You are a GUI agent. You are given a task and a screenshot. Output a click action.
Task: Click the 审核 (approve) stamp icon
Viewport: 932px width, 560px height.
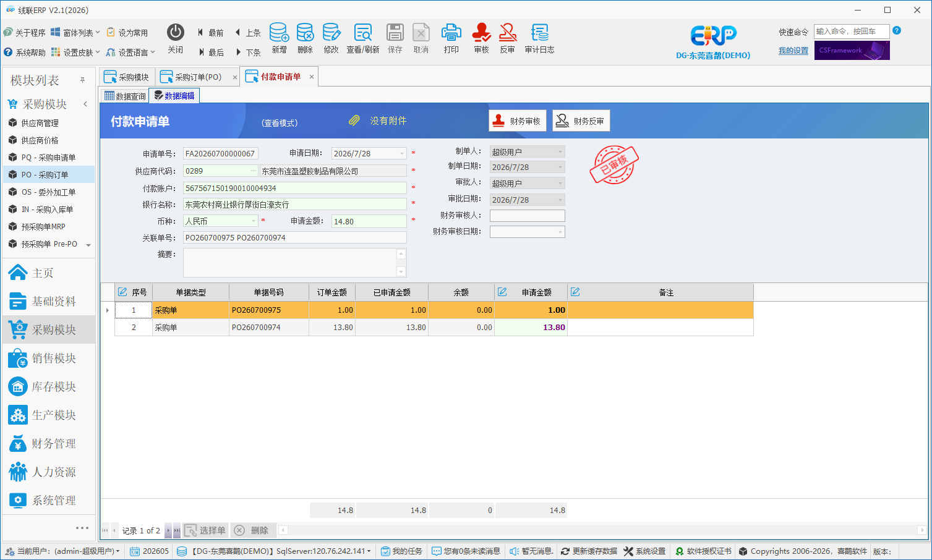click(481, 38)
